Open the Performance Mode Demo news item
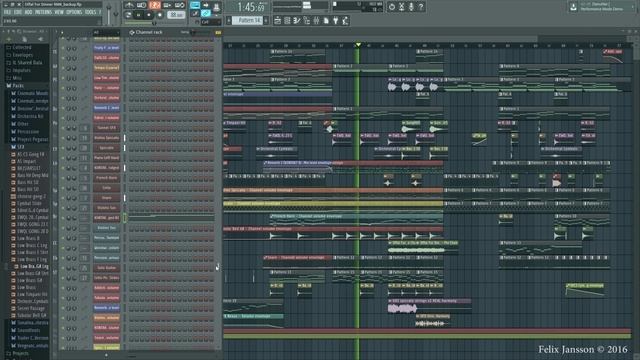Image resolution: width=640 pixels, height=360 pixels. click(601, 9)
